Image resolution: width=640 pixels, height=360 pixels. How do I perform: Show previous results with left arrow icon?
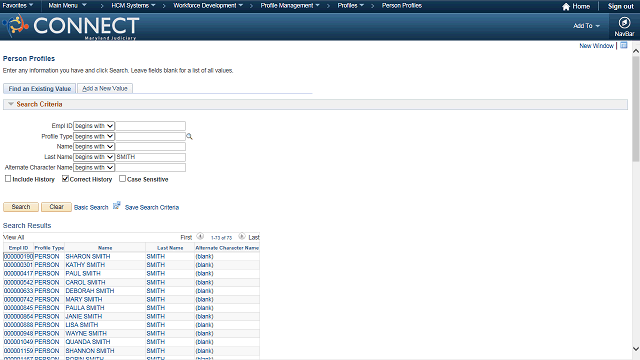(200, 236)
